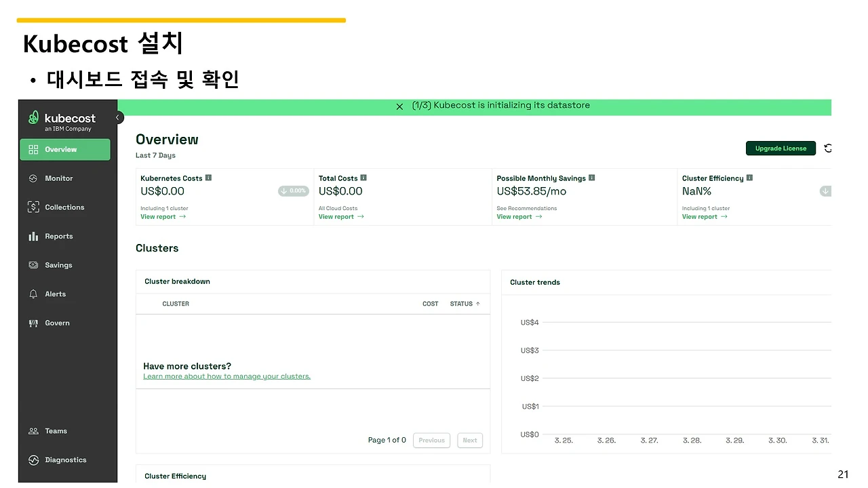
Task: Click the Overview grid icon in sidebar
Action: click(33, 150)
